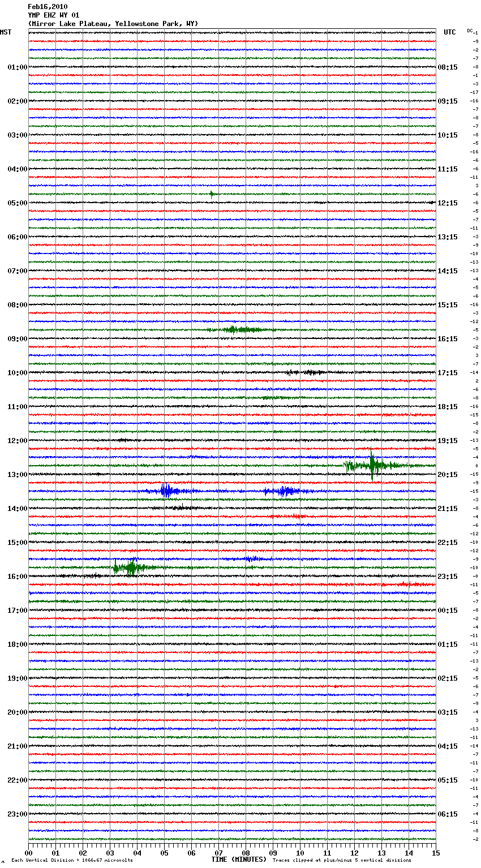This screenshot has width=481, height=868.
Task: Click the traces clipped footnote text
Action: 342,861
